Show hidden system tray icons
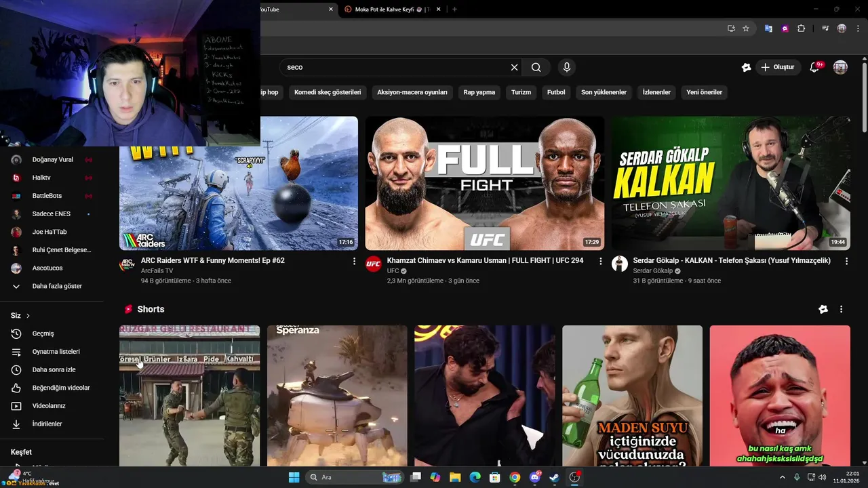This screenshot has width=868, height=488. [x=783, y=477]
